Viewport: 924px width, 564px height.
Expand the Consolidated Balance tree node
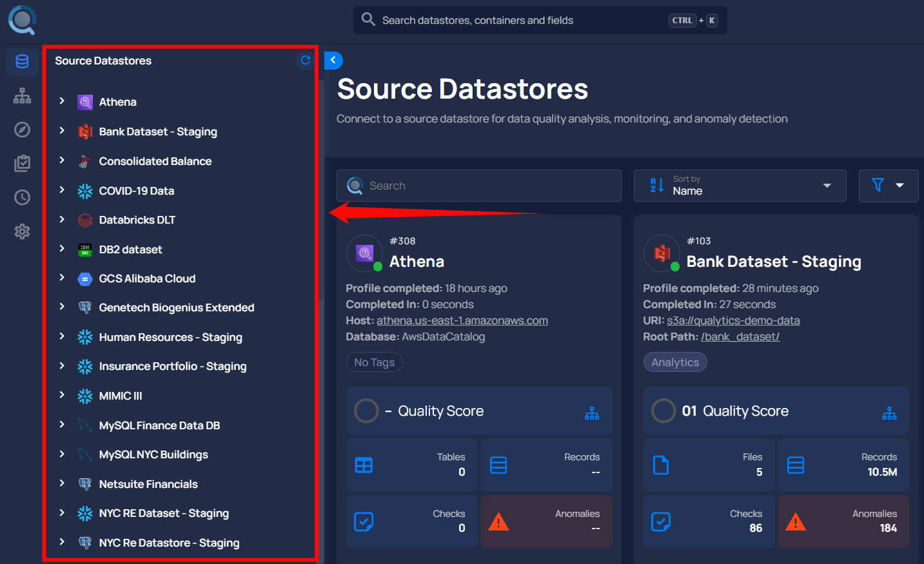click(62, 160)
